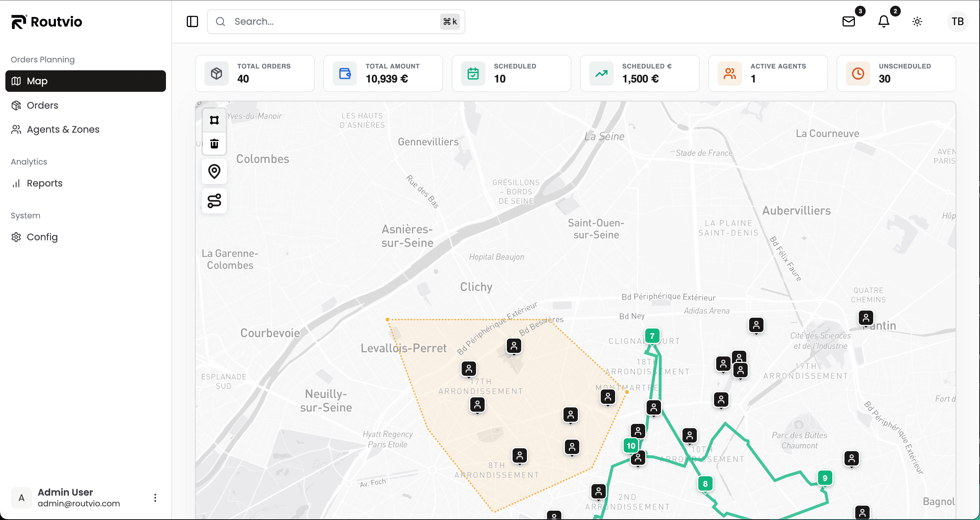Image resolution: width=980 pixels, height=520 pixels.
Task: Open Config settings page
Action: click(86, 237)
